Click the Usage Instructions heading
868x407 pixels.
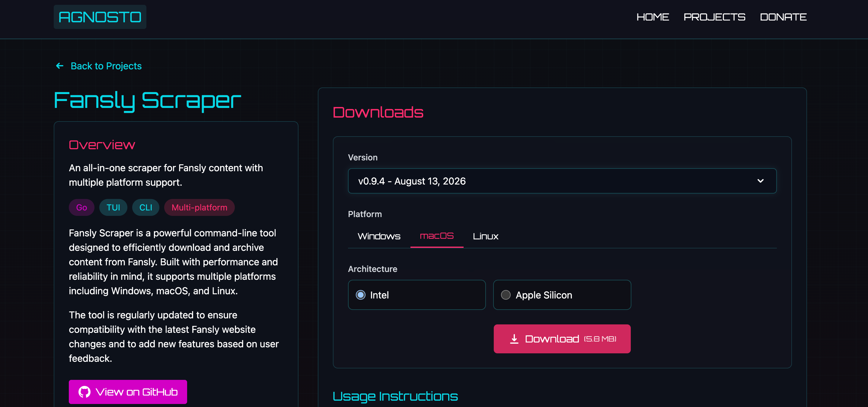pyautogui.click(x=395, y=396)
